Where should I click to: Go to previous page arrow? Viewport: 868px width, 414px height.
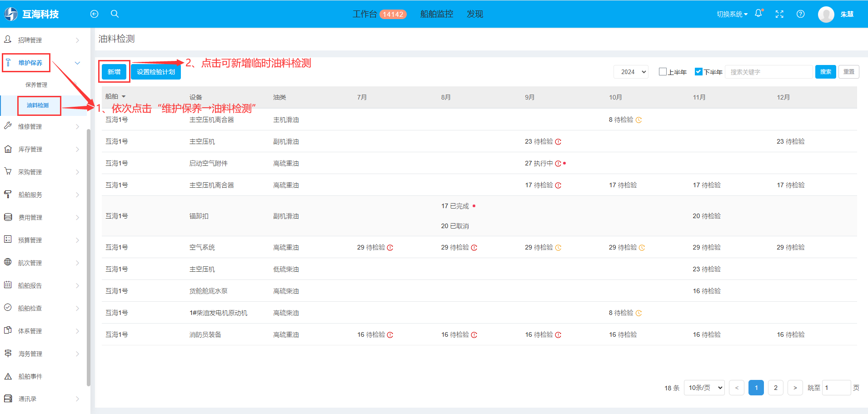tap(737, 388)
